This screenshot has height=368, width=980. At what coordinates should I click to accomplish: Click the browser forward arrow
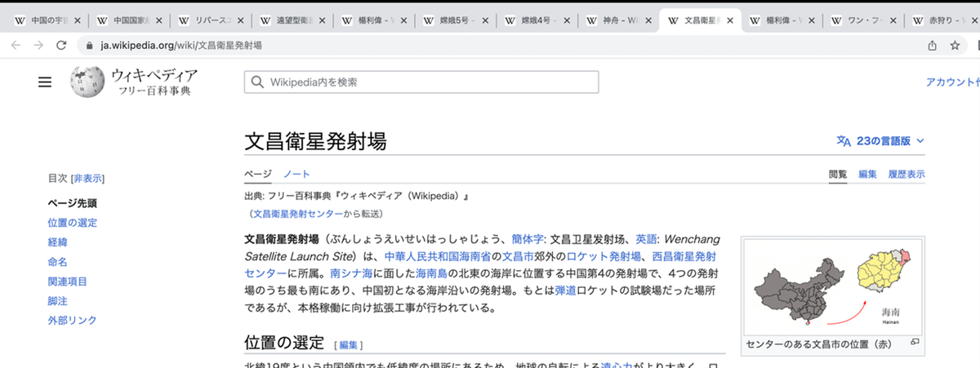click(x=38, y=46)
